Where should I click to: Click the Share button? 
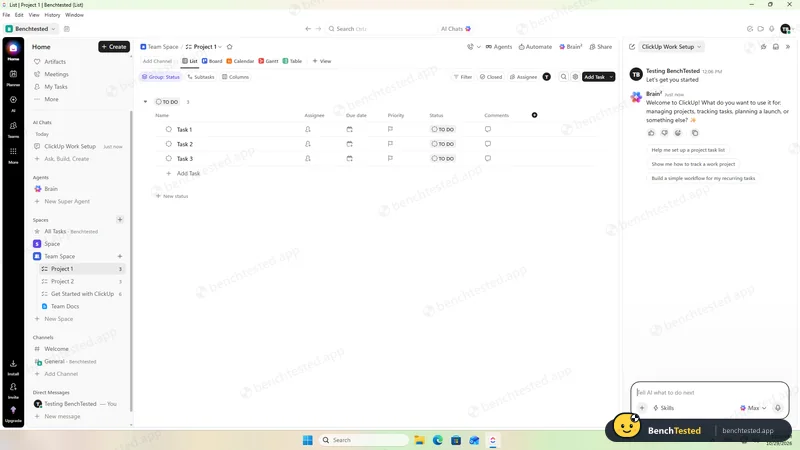(x=601, y=46)
